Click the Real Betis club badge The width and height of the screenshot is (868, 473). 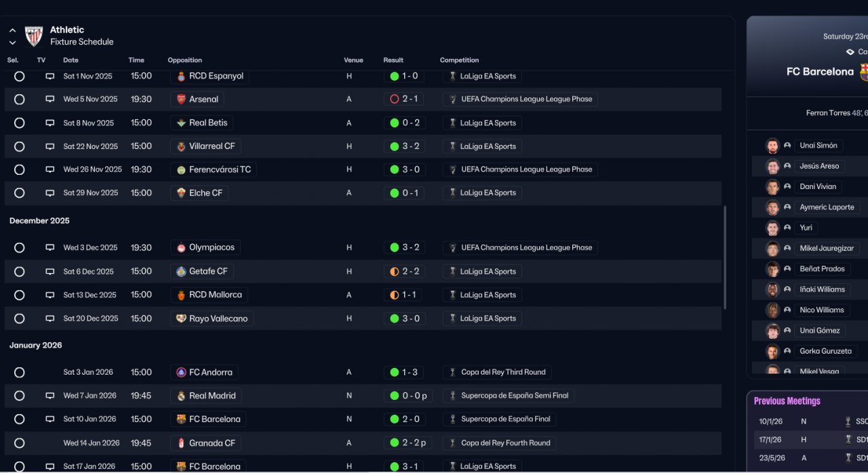pos(181,123)
